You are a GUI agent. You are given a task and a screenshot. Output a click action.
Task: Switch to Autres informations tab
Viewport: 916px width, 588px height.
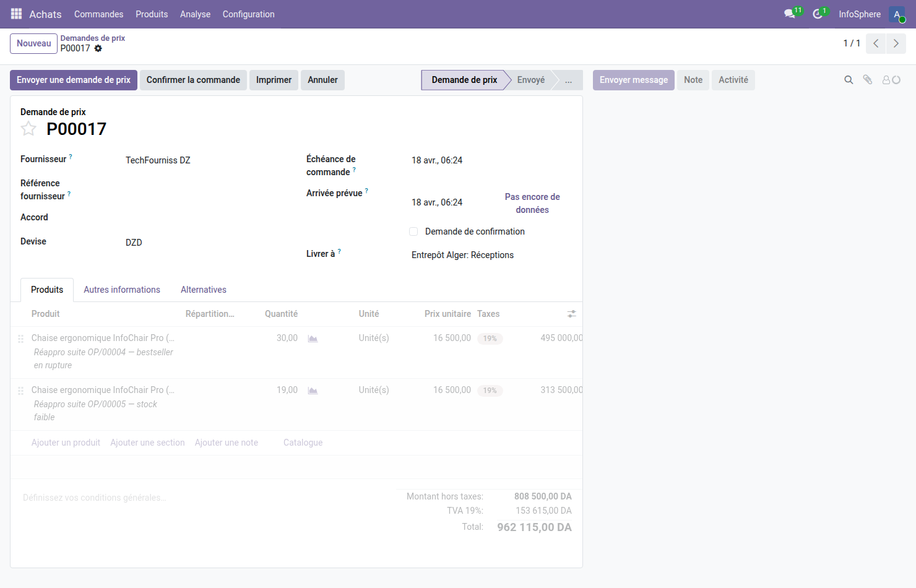click(122, 290)
